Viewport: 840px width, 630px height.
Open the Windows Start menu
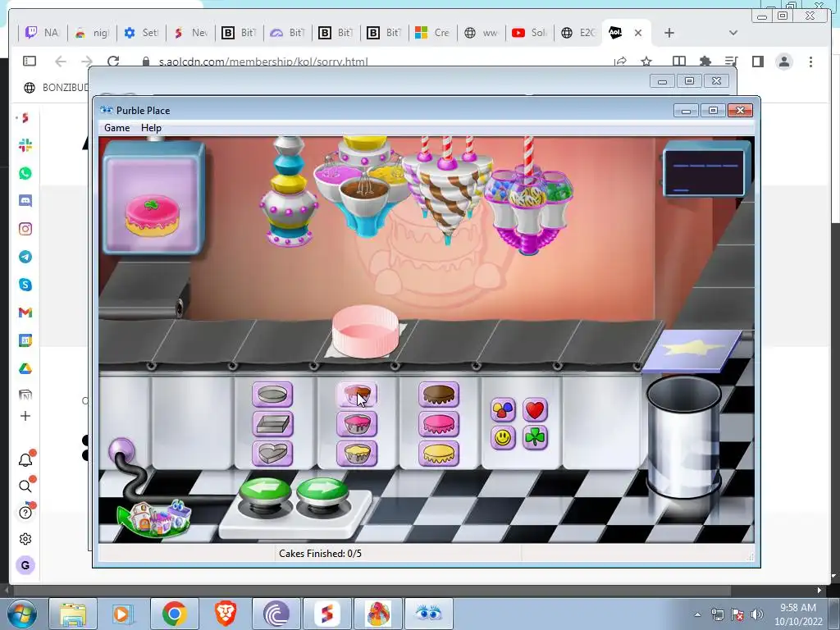tap(22, 614)
